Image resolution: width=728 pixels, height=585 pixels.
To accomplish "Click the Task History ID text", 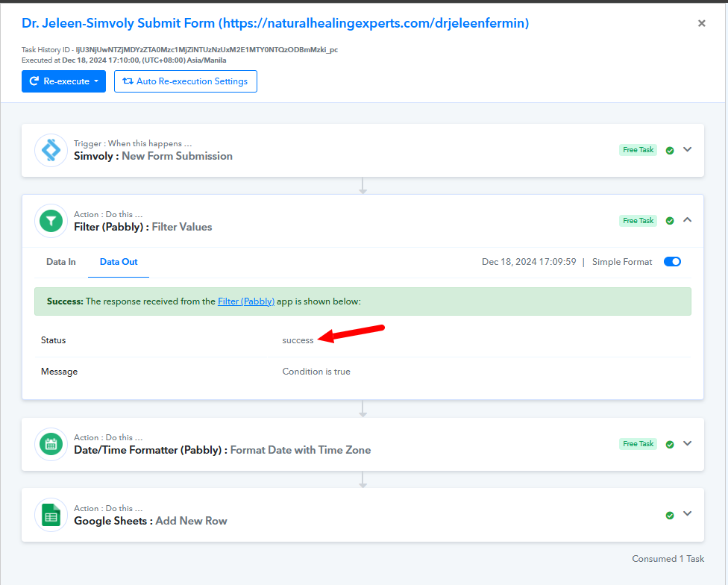I will pyautogui.click(x=180, y=50).
